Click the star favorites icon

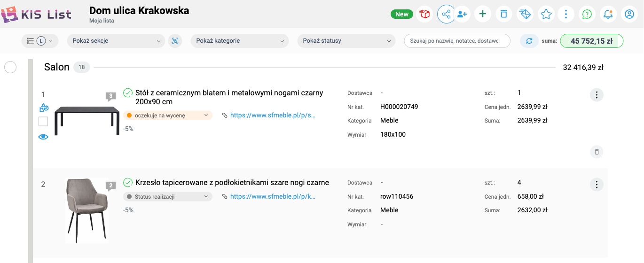[x=546, y=14]
